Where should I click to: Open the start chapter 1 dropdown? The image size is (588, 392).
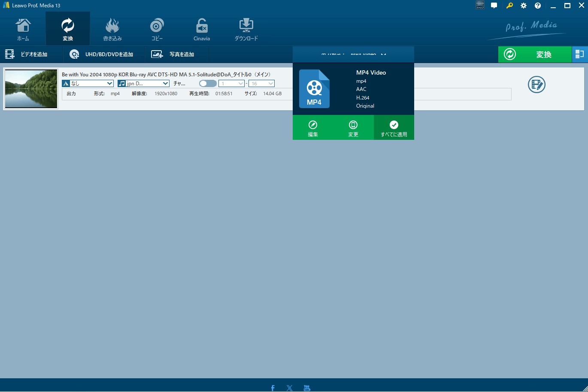coord(231,84)
